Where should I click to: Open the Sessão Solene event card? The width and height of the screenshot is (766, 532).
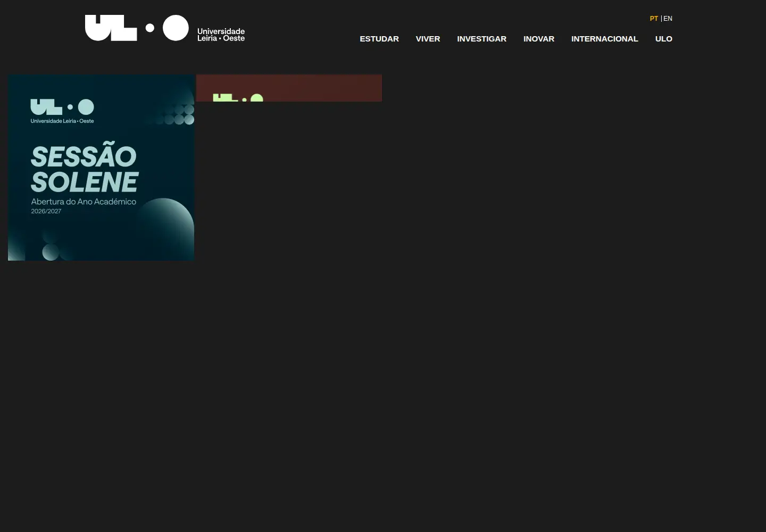[101, 168]
